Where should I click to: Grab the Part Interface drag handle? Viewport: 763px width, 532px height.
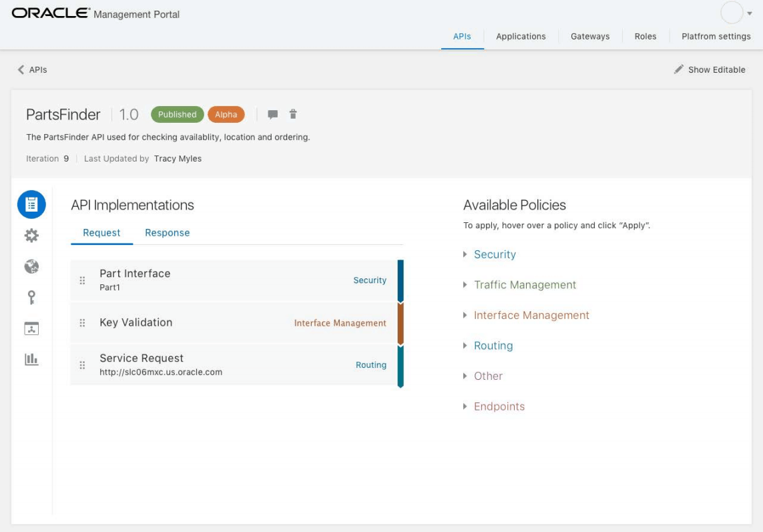[81, 280]
